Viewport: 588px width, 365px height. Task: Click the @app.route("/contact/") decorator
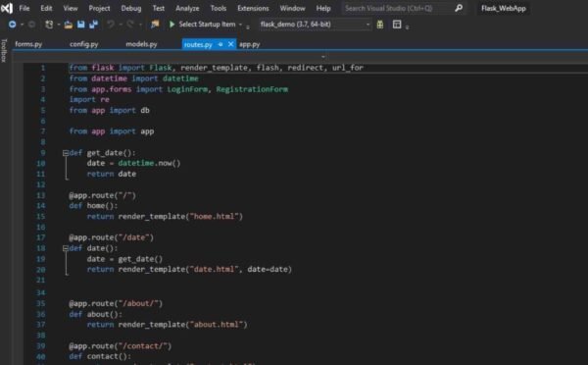click(121, 345)
